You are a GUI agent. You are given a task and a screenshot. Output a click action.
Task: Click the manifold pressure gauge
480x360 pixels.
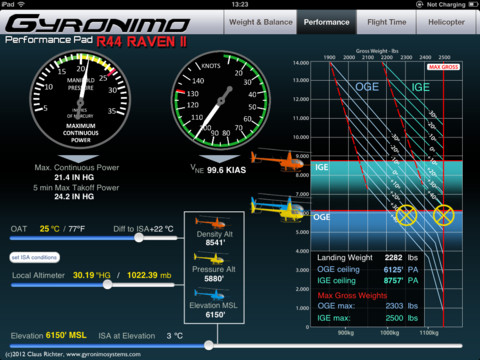(x=80, y=100)
